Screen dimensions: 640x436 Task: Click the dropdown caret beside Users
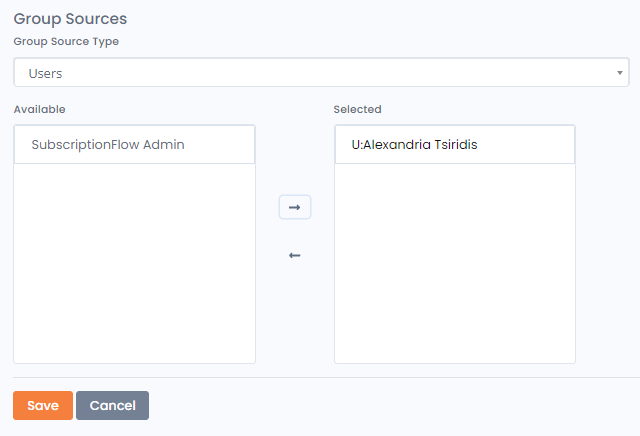click(620, 73)
